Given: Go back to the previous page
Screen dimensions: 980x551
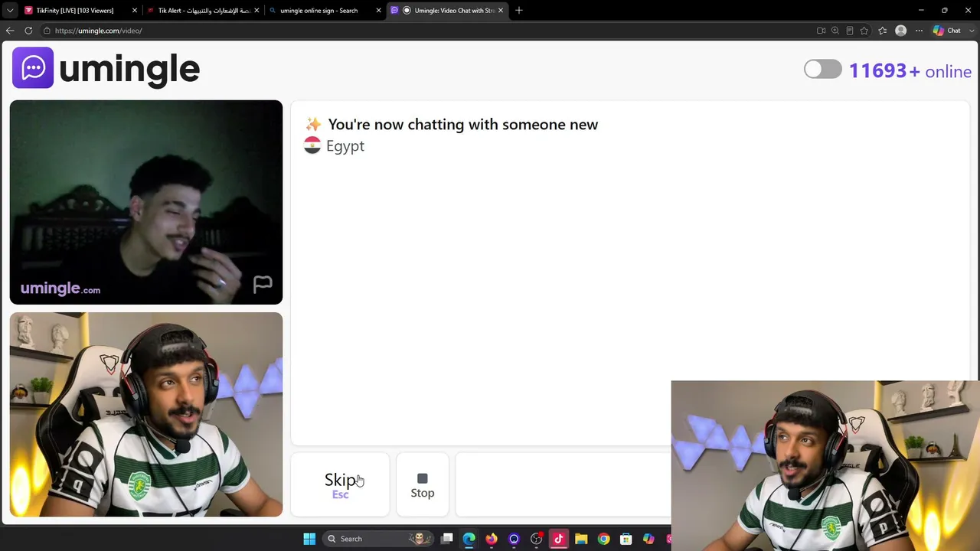Looking at the screenshot, I should coord(10,31).
